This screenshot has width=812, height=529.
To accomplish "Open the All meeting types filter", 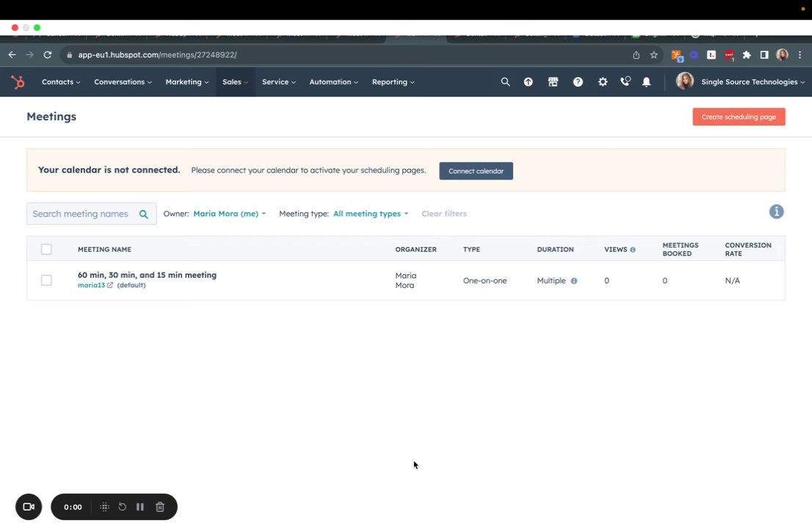I will coord(371,214).
